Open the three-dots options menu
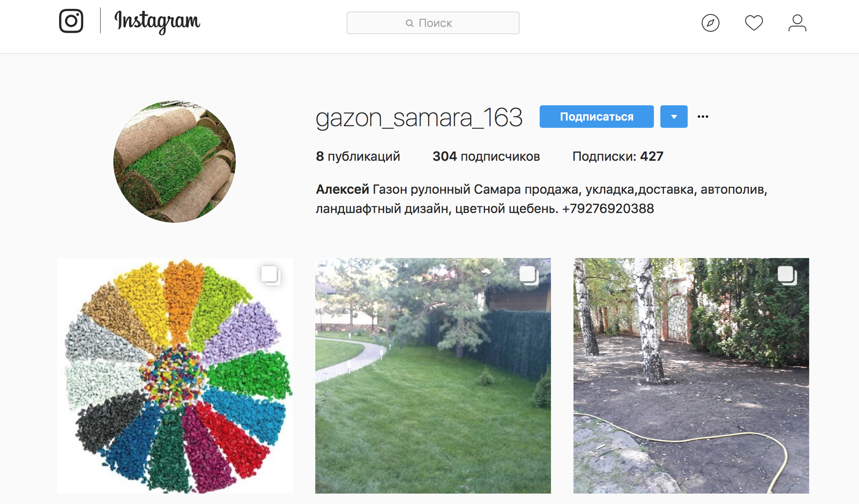This screenshot has height=504, width=859. [x=703, y=117]
